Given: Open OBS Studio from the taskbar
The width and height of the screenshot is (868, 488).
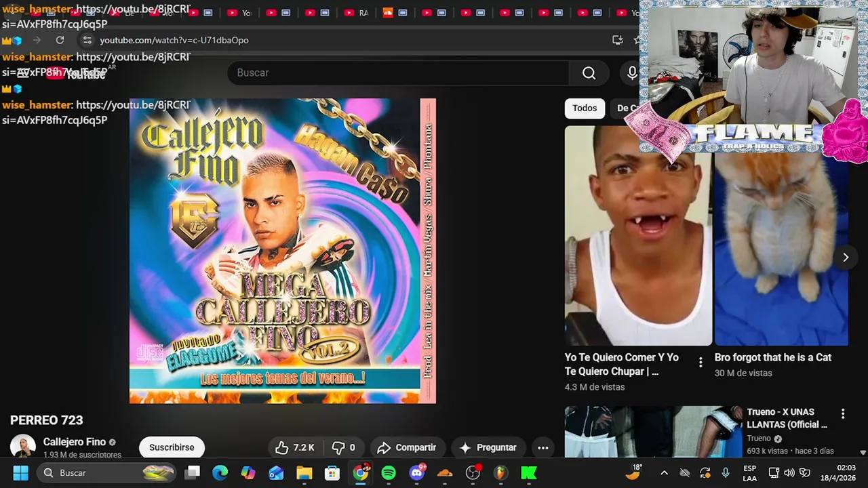Looking at the screenshot, I should pos(473,473).
